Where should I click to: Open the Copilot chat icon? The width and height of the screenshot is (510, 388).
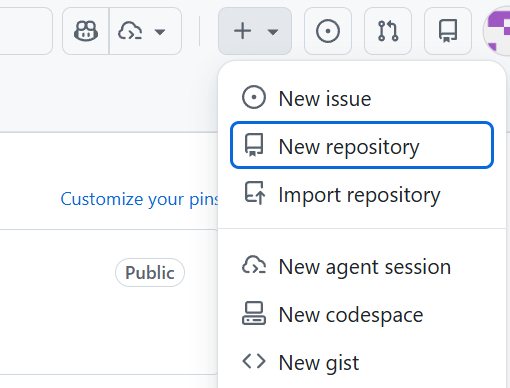tap(86, 31)
